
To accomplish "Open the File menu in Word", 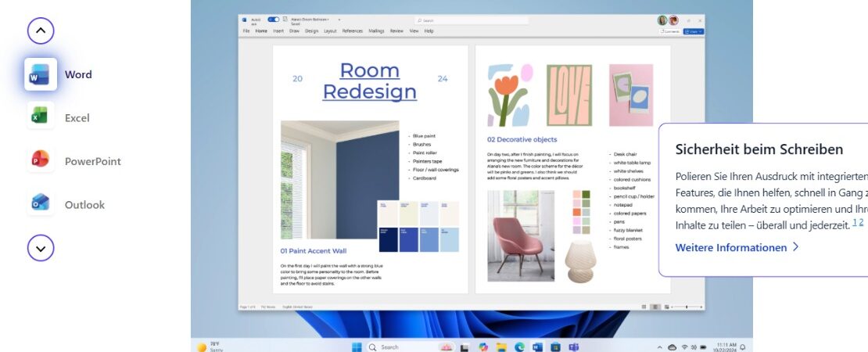I will click(246, 31).
